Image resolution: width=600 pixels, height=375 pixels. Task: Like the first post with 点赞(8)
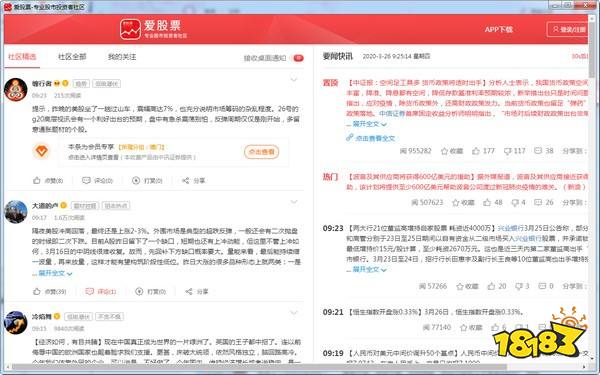48,181
